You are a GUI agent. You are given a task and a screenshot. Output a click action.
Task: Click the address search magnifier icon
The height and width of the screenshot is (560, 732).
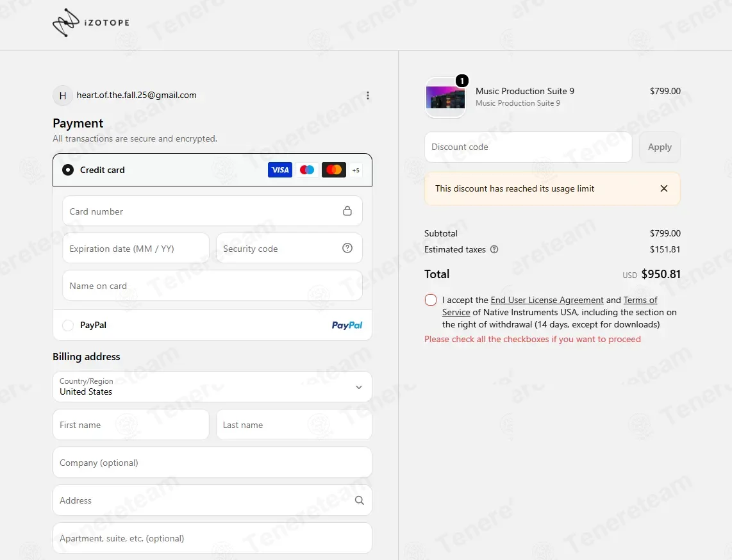[x=359, y=500]
